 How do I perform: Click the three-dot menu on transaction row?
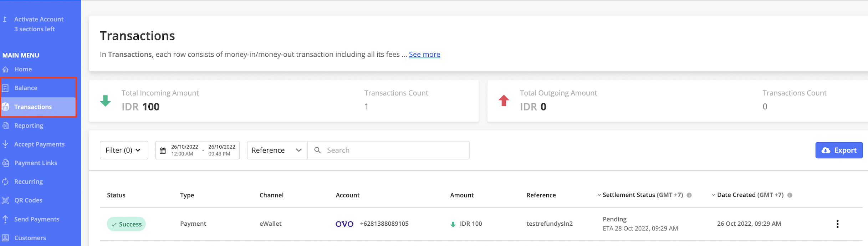click(837, 224)
